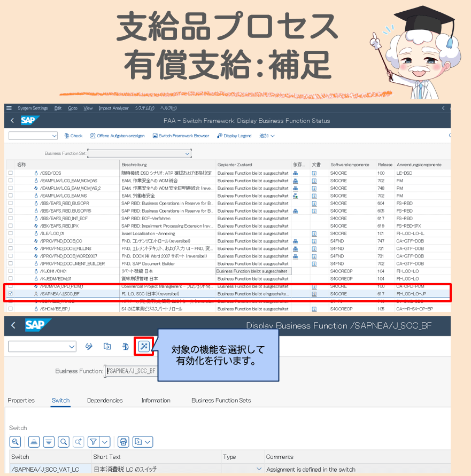This screenshot has height=476, width=471.
Task: Click Display Legend button
Action: [x=234, y=136]
